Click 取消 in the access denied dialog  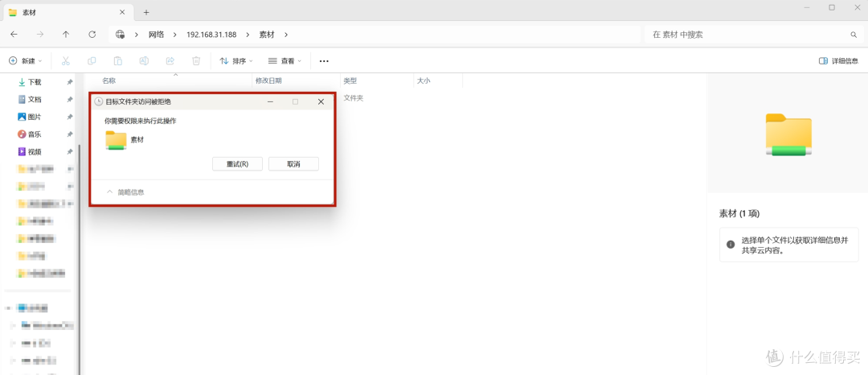click(x=293, y=164)
